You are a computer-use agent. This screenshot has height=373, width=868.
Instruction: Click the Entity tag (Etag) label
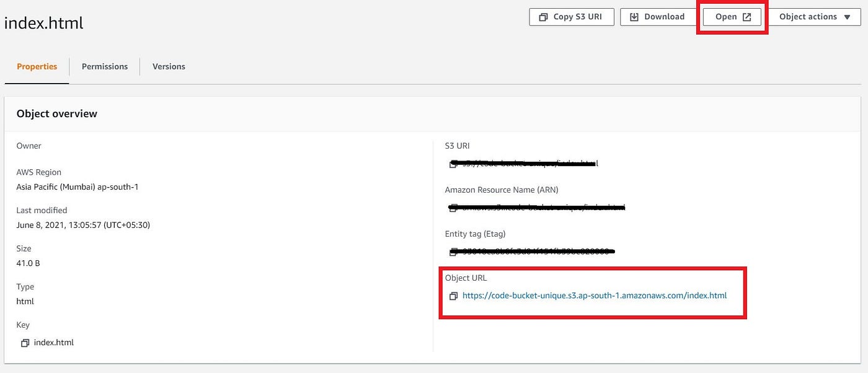pos(475,234)
